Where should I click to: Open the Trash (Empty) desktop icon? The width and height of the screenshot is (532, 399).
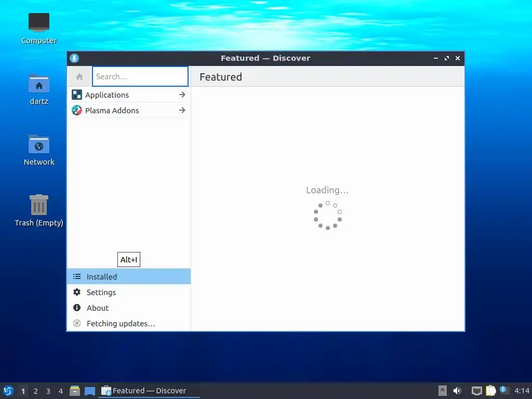pyautogui.click(x=39, y=210)
